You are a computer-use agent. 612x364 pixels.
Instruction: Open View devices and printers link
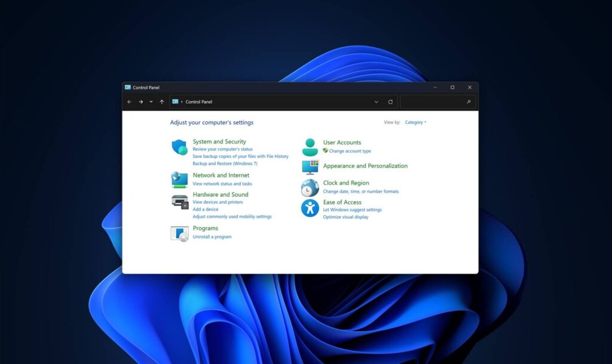[x=218, y=202]
